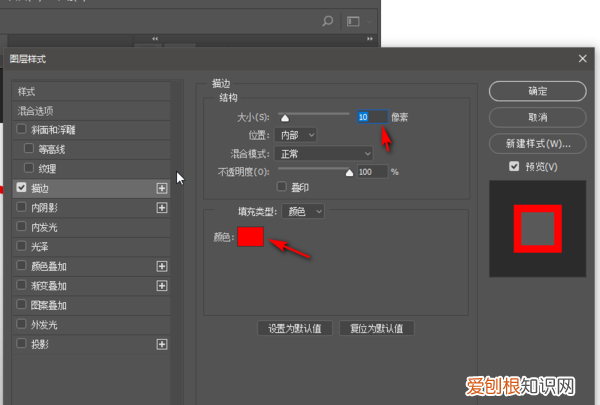
Task: Open the 位置 dropdown showing 内部
Action: pyautogui.click(x=295, y=135)
